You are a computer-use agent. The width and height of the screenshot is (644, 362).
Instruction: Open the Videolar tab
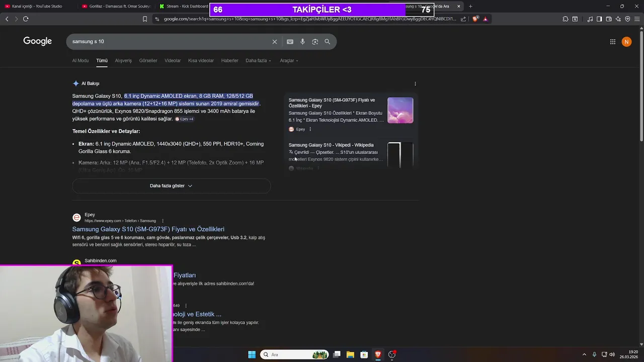[x=173, y=61]
